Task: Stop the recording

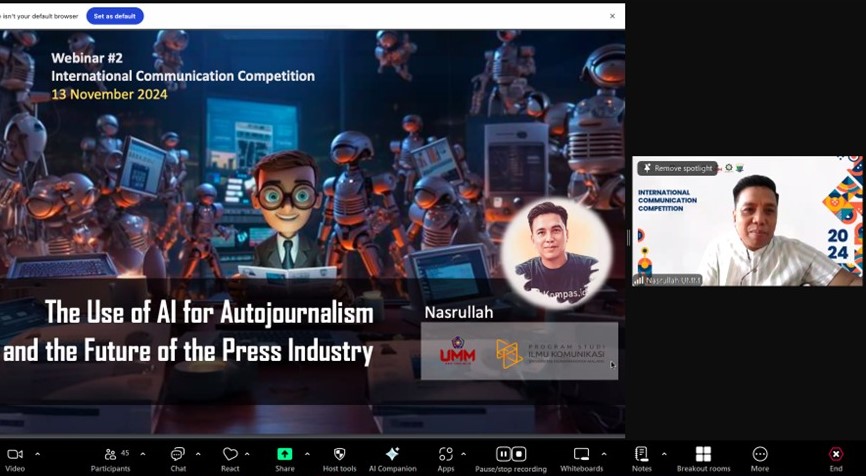Action: (519, 454)
